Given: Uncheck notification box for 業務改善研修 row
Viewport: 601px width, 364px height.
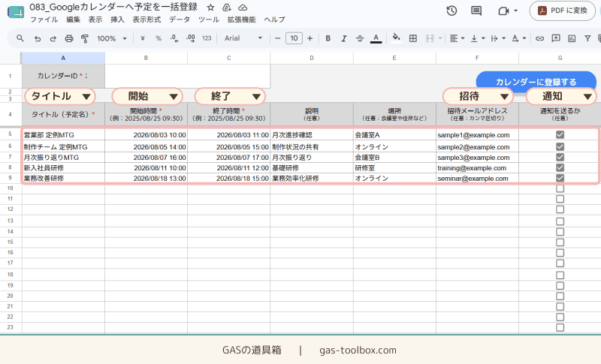Looking at the screenshot, I should point(560,178).
